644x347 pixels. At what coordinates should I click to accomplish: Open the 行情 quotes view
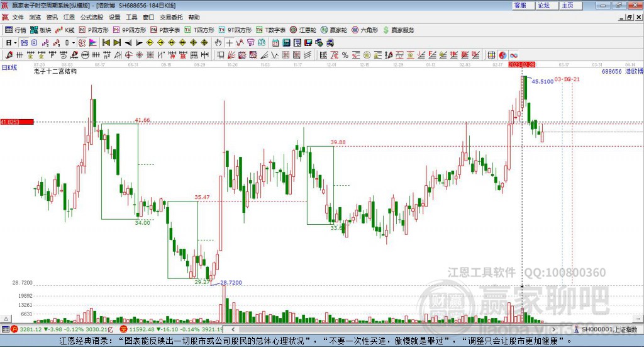pyautogui.click(x=15, y=30)
